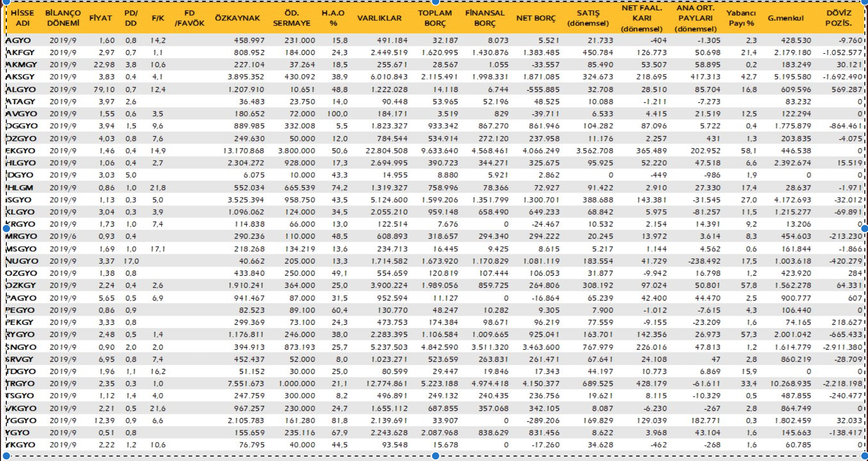
Task: Click the ÖD. SERMAYE column header
Action: point(291,18)
